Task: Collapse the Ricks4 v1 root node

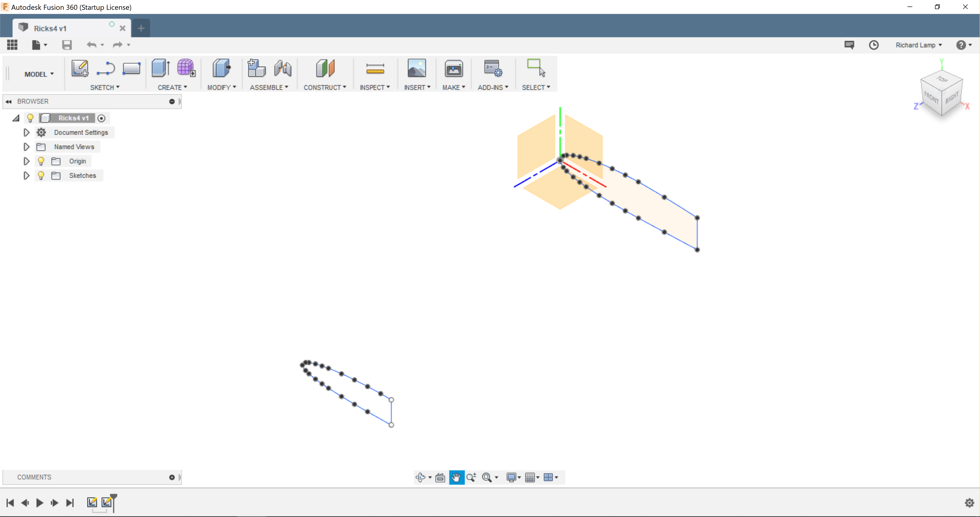Action: click(16, 118)
